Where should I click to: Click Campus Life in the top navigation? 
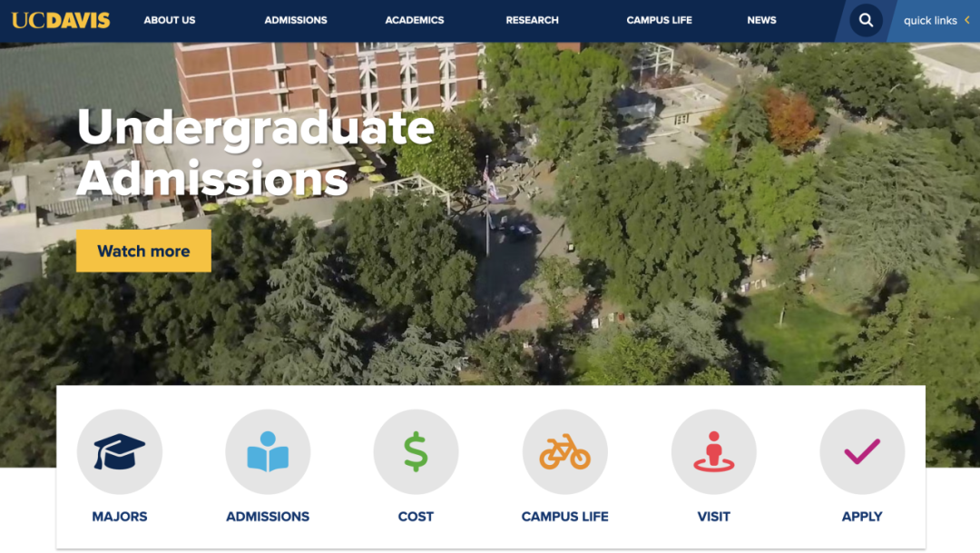(x=659, y=20)
